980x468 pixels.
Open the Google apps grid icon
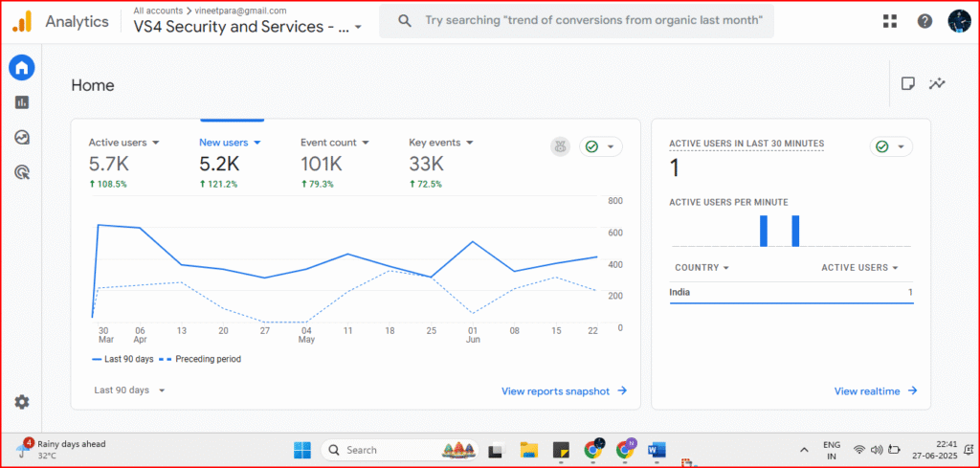click(890, 21)
